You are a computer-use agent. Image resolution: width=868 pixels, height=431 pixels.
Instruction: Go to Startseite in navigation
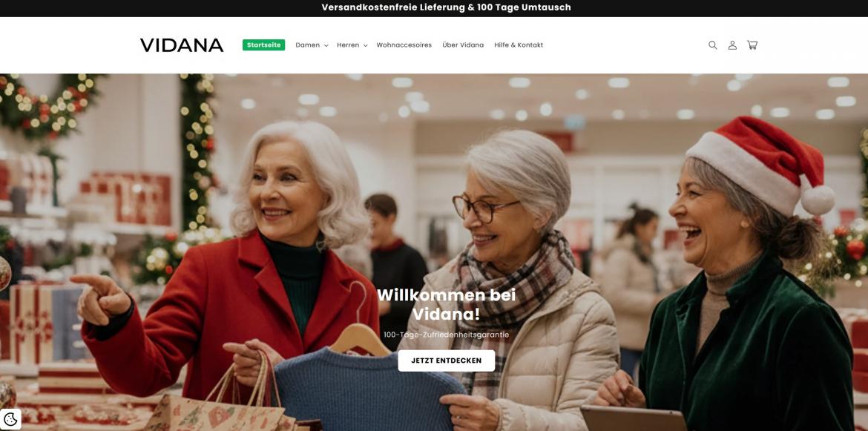tap(263, 45)
